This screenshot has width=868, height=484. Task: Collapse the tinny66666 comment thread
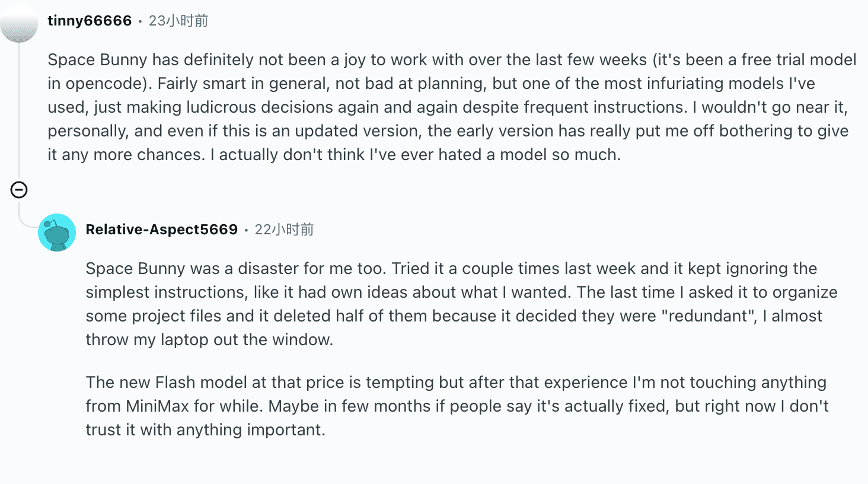pyautogui.click(x=19, y=190)
